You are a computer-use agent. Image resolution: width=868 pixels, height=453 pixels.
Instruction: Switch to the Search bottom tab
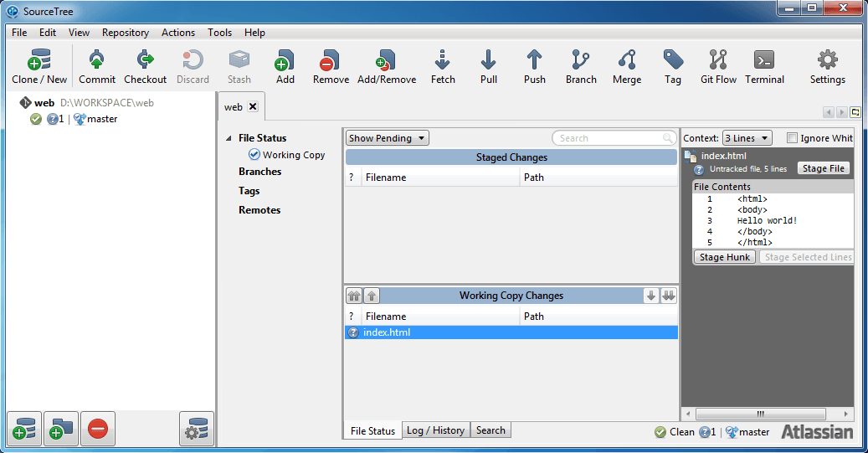(x=490, y=430)
